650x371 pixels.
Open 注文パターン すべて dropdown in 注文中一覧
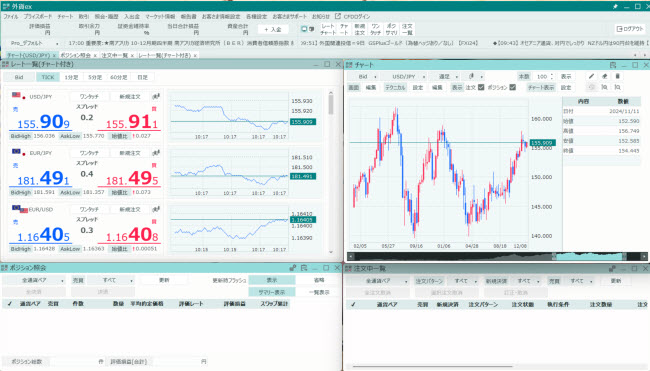point(463,281)
